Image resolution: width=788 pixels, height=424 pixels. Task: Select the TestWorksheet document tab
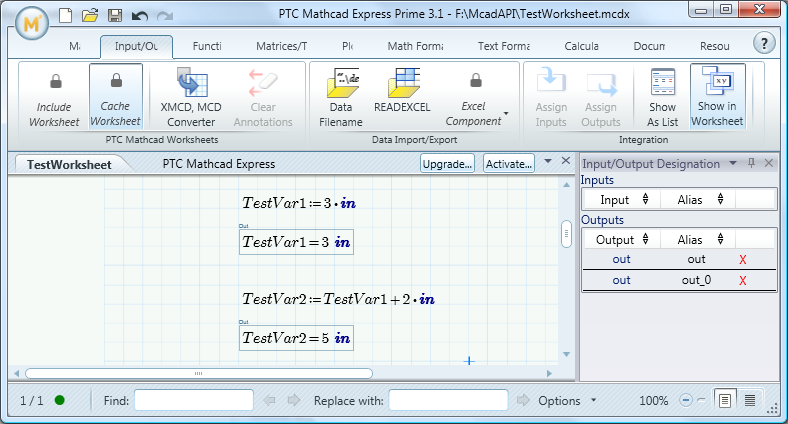click(69, 165)
